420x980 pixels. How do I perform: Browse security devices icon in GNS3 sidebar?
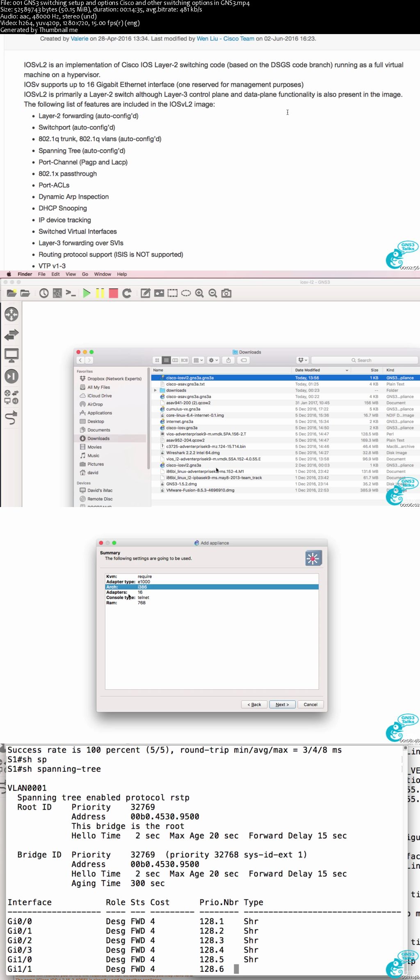[x=11, y=376]
